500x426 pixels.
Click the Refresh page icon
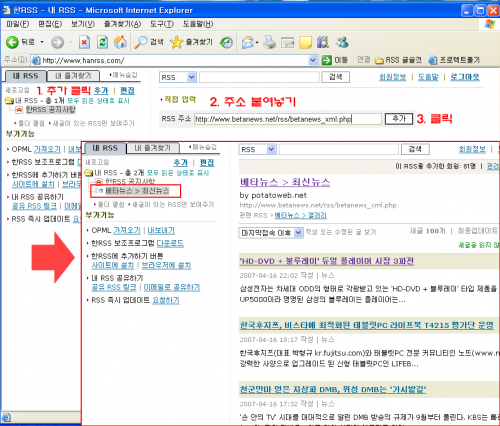point(102,42)
